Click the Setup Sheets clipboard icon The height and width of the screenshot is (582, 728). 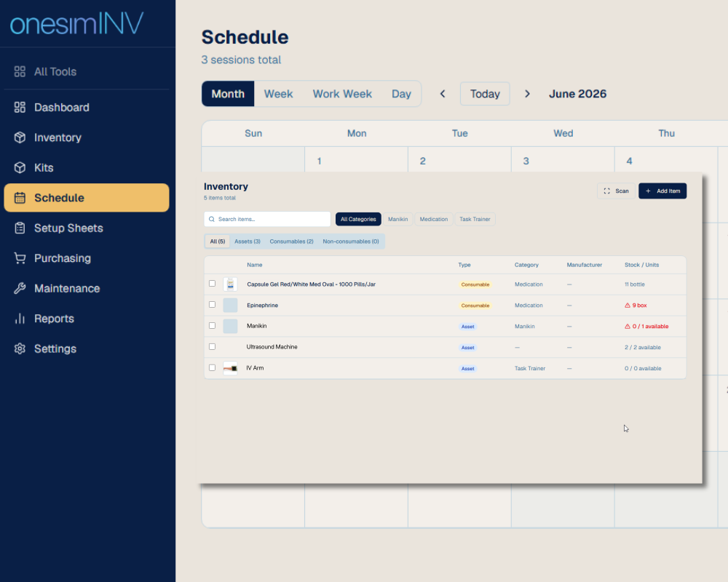(20, 228)
